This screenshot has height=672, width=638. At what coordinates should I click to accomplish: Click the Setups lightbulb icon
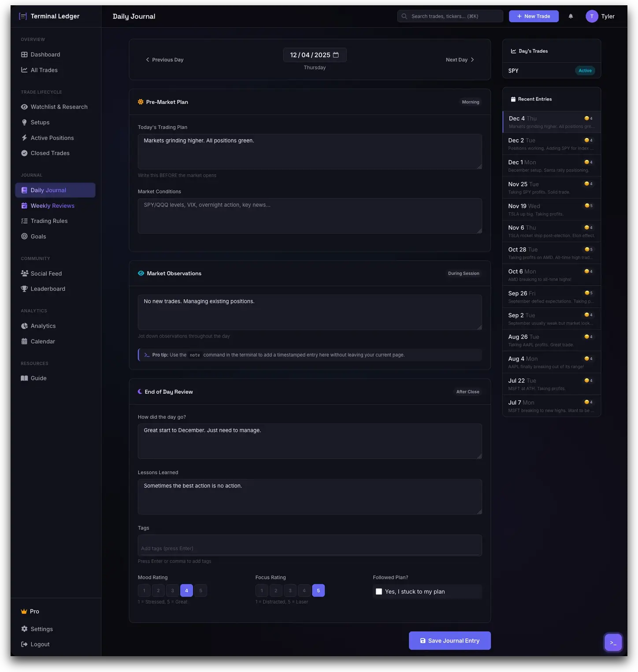(24, 122)
